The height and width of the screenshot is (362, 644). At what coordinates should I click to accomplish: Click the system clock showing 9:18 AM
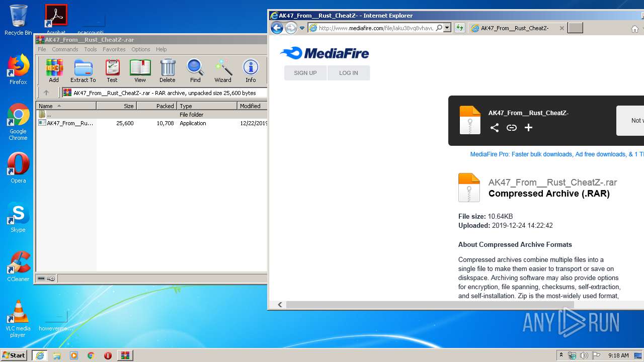coord(618,355)
